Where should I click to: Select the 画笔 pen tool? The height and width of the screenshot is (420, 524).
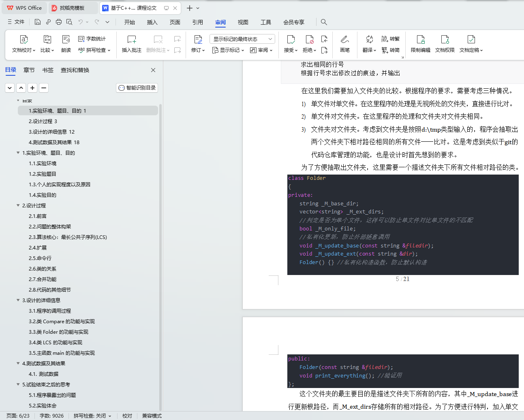(345, 44)
